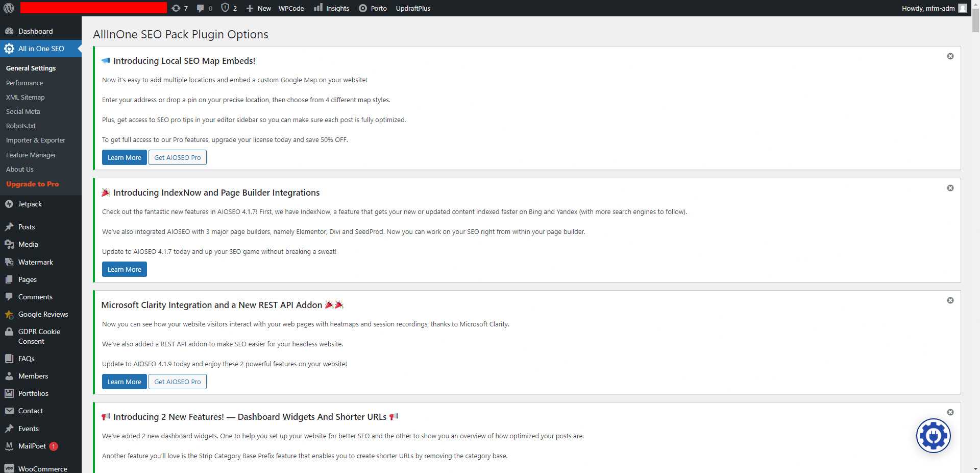Click Learn More in Microsoft Clarity notice
Screen dimensions: 980x473
click(125, 382)
